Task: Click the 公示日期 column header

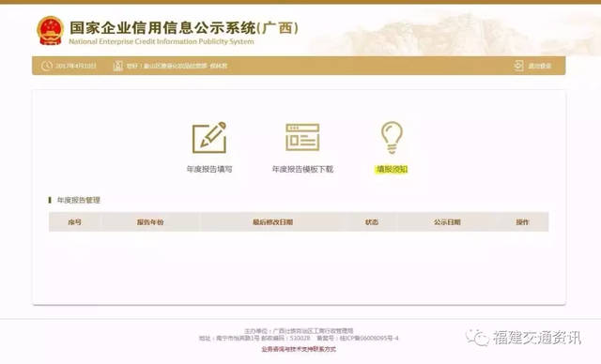Action: [447, 222]
